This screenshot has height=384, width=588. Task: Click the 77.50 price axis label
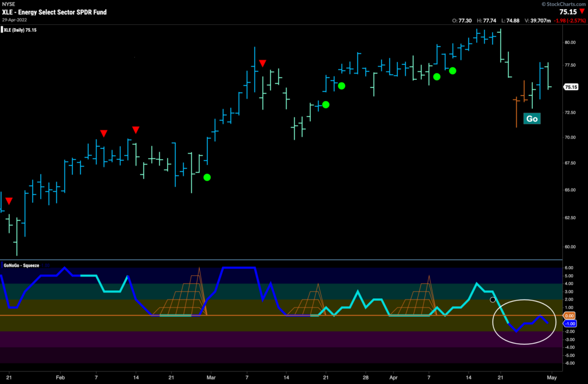pyautogui.click(x=570, y=65)
